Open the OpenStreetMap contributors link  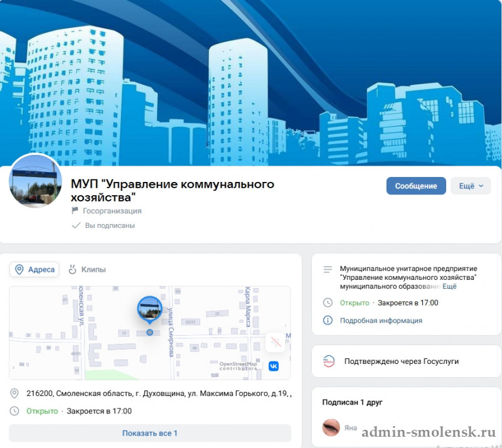click(238, 366)
